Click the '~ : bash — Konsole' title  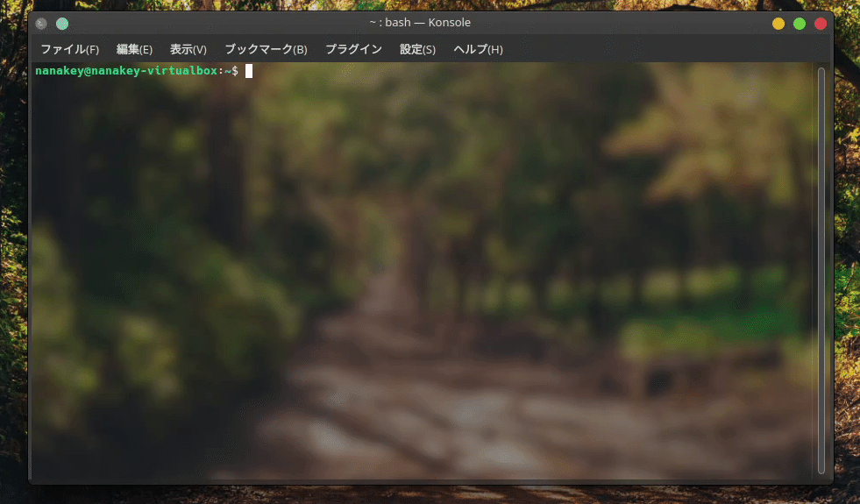click(x=420, y=23)
